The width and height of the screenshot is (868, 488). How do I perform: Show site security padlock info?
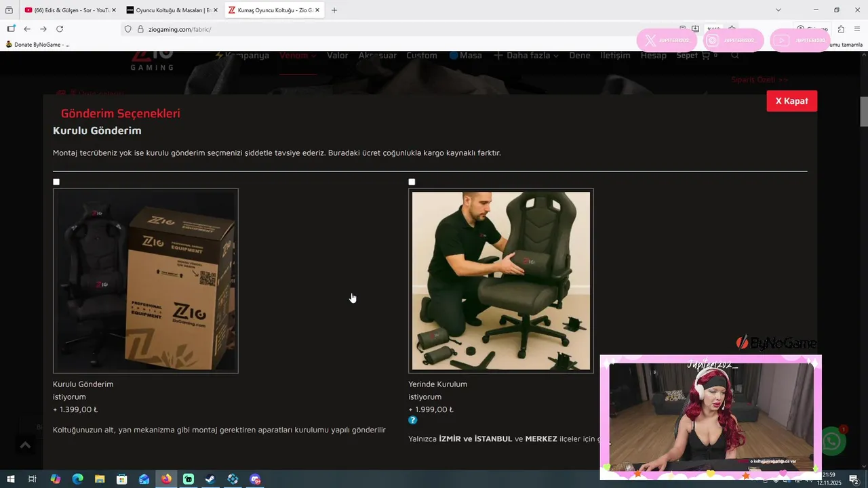click(x=141, y=29)
